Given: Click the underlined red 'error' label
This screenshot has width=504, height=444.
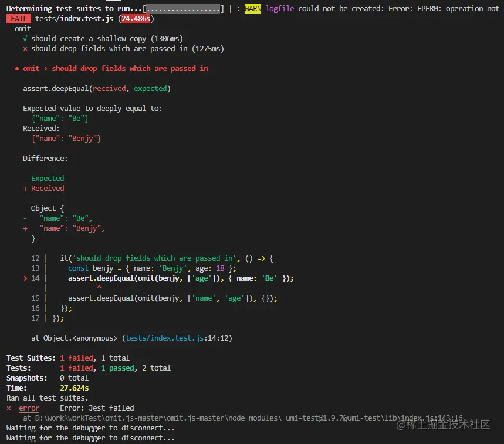Looking at the screenshot, I should (29, 408).
